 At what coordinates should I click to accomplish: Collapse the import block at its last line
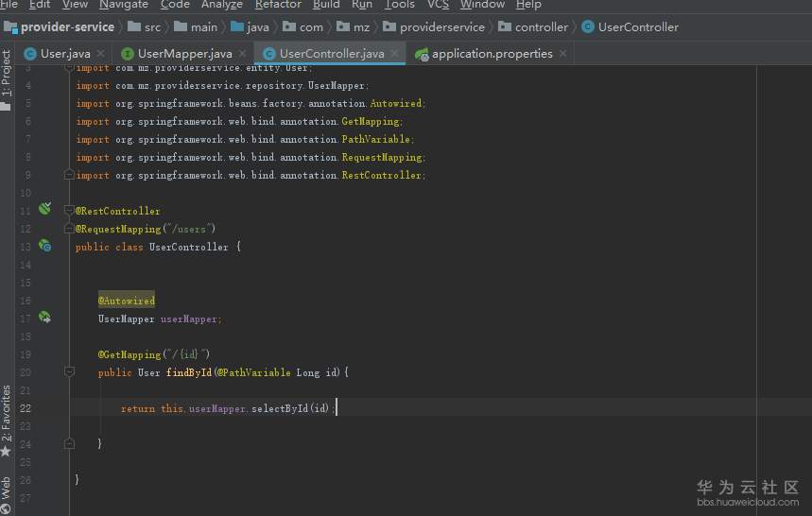[x=69, y=175]
